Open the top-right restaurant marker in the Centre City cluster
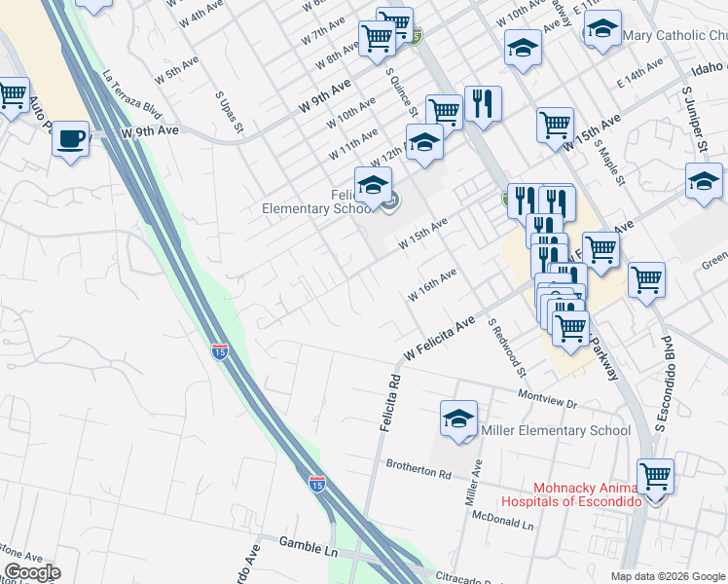Image resolution: width=728 pixels, height=584 pixels. click(559, 202)
